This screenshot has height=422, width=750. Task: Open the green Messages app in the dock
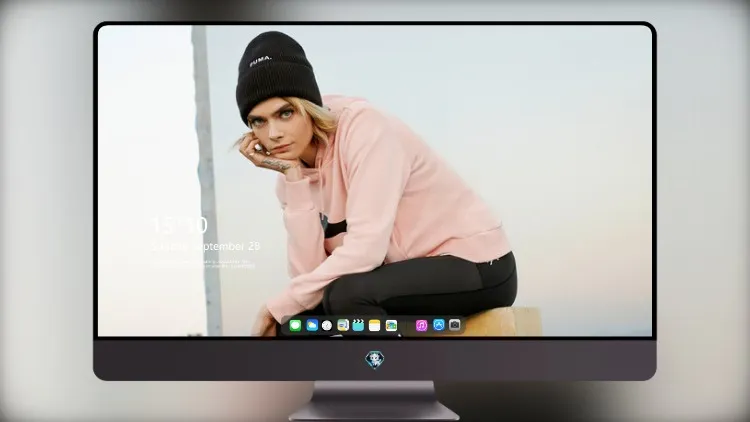296,326
